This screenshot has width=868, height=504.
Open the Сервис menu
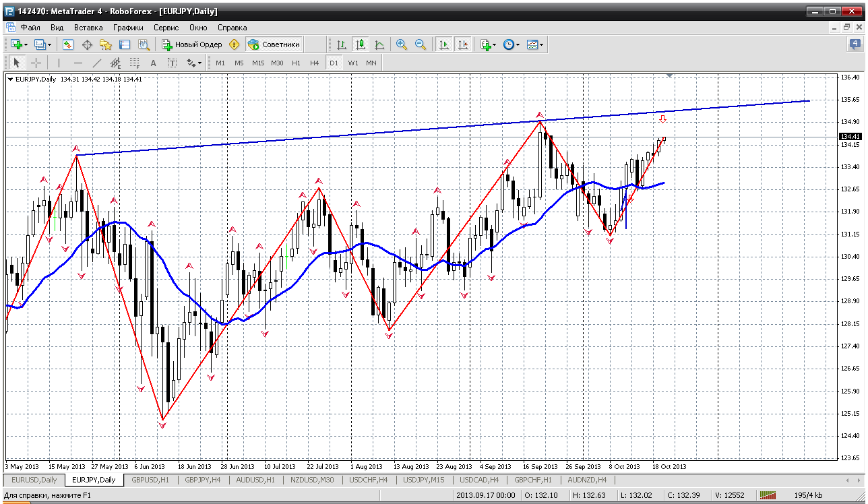pos(166,28)
